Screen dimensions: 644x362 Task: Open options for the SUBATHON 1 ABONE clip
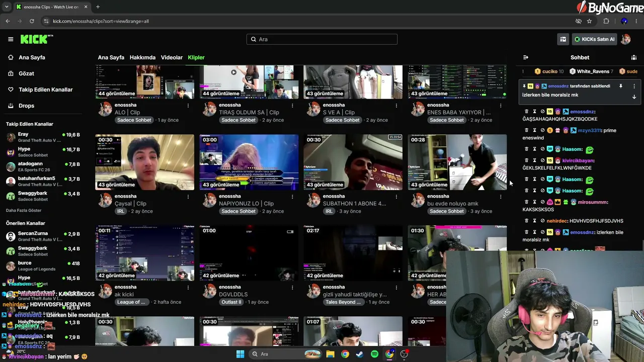[396, 197]
